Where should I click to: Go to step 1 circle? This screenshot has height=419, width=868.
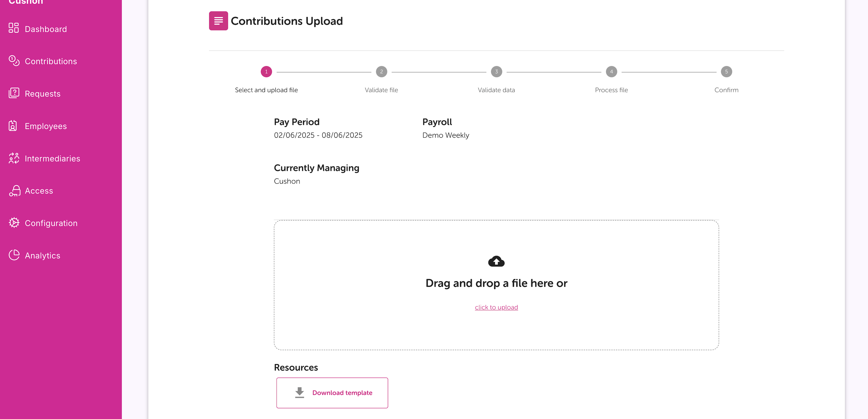coord(266,72)
